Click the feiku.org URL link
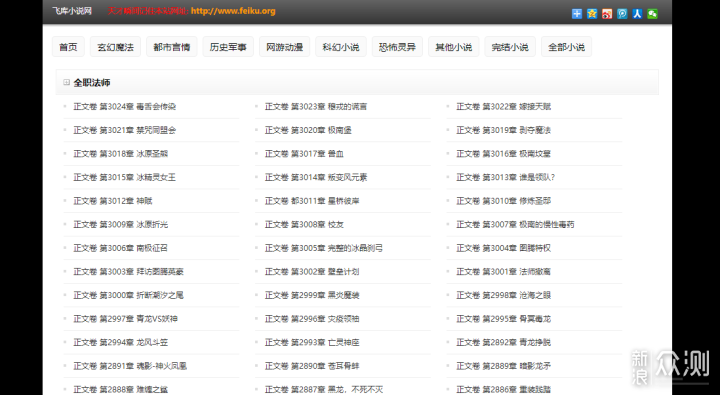The width and height of the screenshot is (720, 395). point(233,11)
